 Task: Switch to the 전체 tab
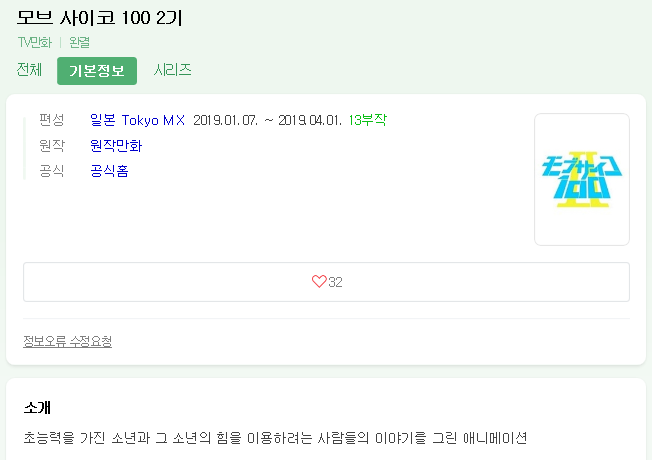tap(30, 70)
